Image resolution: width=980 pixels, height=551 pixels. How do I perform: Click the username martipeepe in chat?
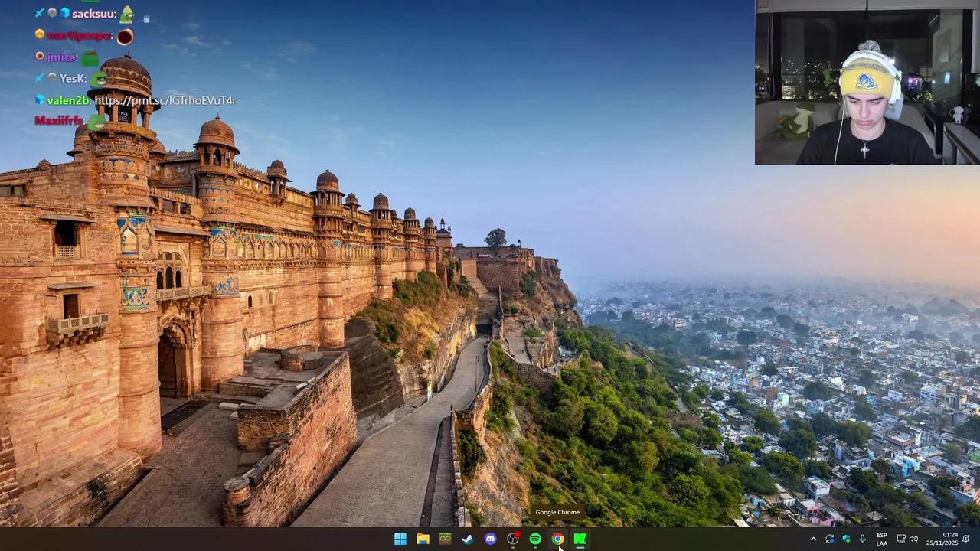pyautogui.click(x=80, y=35)
